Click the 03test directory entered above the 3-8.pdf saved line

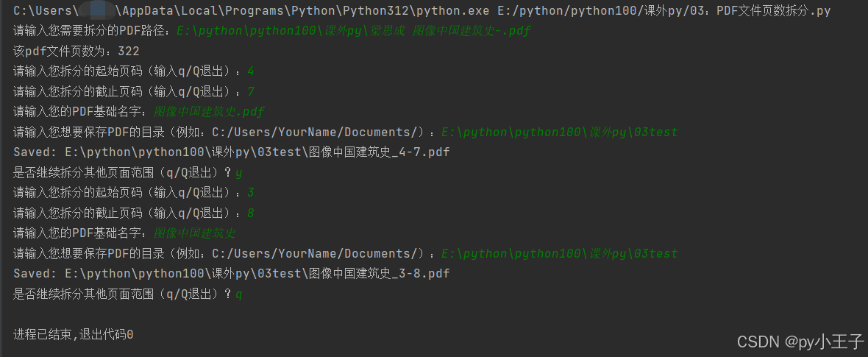[x=560, y=253]
